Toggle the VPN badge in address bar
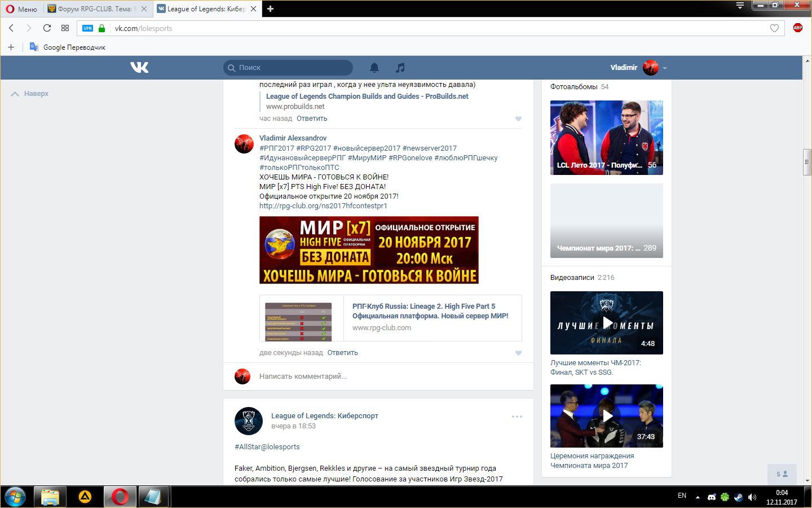Viewport: 812px width, 508px height. (87, 28)
